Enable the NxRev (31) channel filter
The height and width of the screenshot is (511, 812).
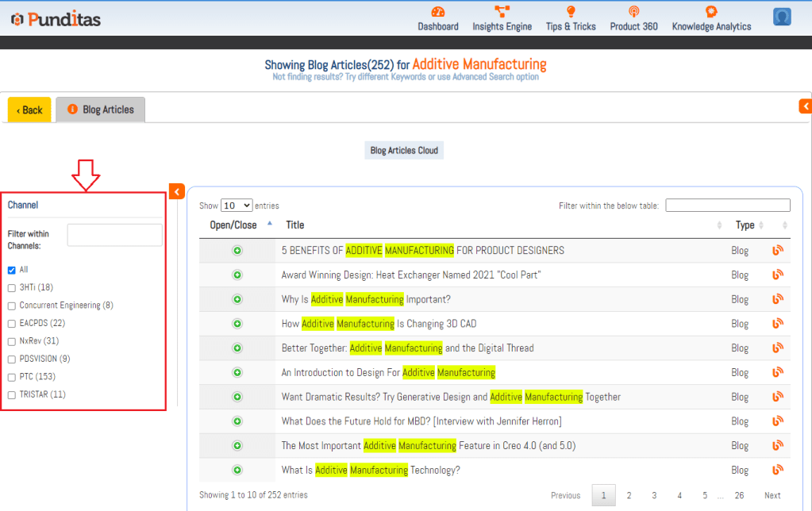coord(12,341)
